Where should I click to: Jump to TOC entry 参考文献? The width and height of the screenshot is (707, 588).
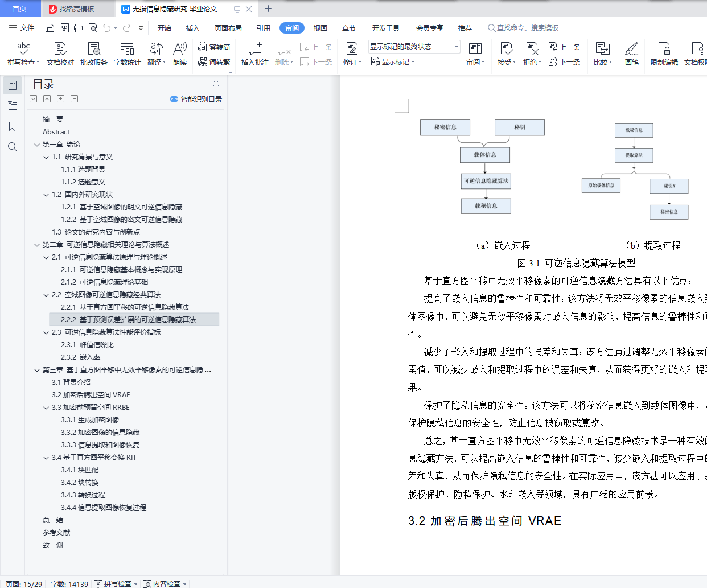click(56, 533)
